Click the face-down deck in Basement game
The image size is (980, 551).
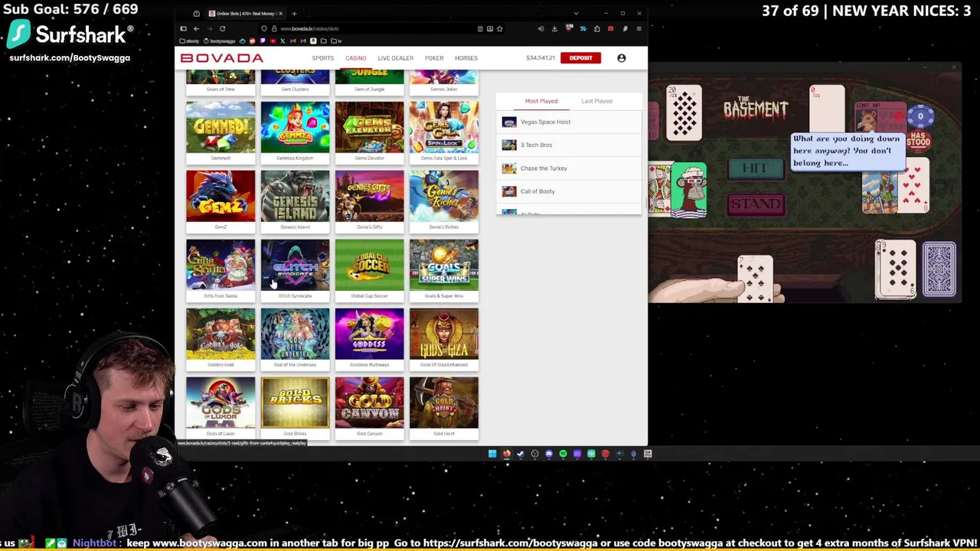click(939, 269)
